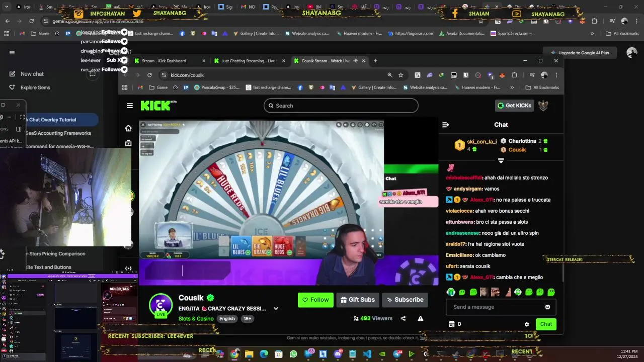The width and height of the screenshot is (644, 362).
Task: Follow the Cousik channel
Action: (315, 300)
